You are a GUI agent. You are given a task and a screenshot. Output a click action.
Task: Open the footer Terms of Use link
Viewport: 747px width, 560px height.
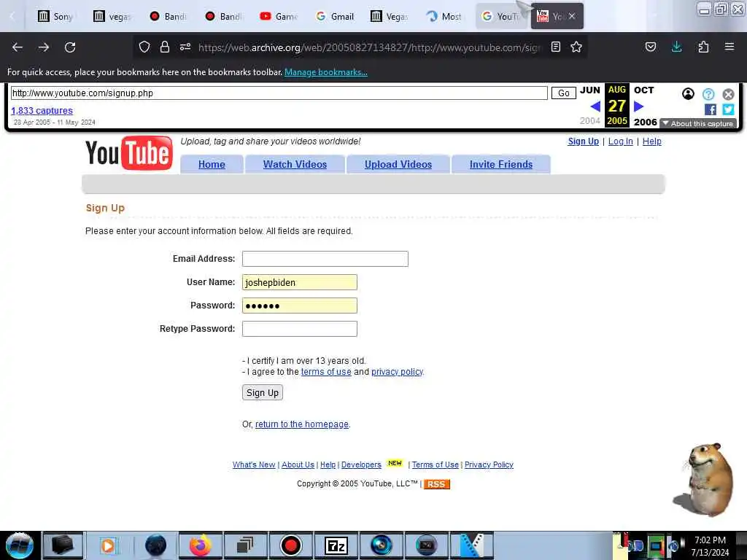click(x=435, y=464)
